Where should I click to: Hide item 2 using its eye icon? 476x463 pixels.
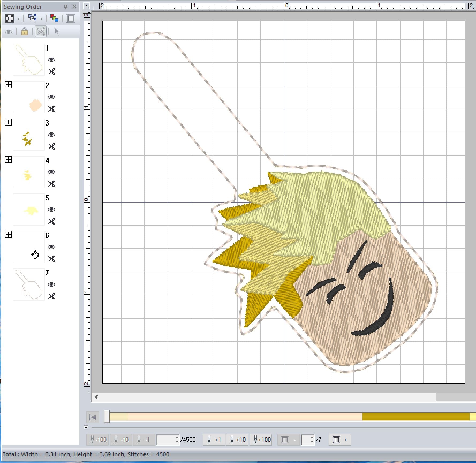coord(51,97)
